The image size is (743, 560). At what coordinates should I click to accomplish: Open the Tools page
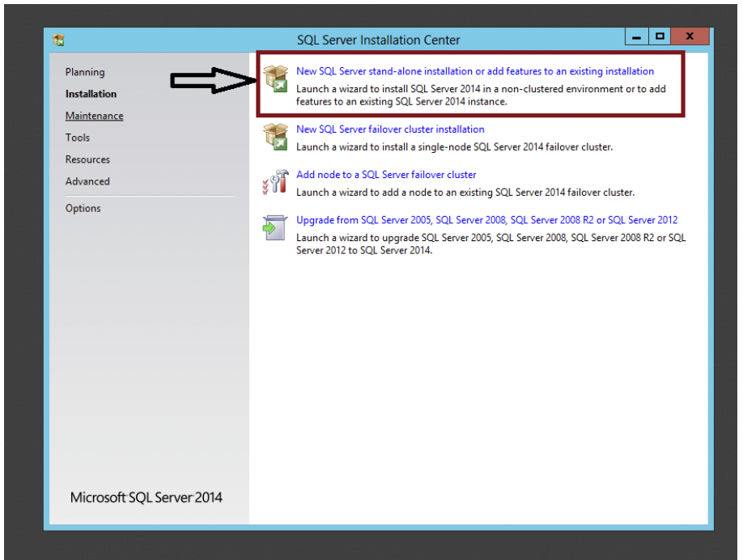(x=78, y=138)
